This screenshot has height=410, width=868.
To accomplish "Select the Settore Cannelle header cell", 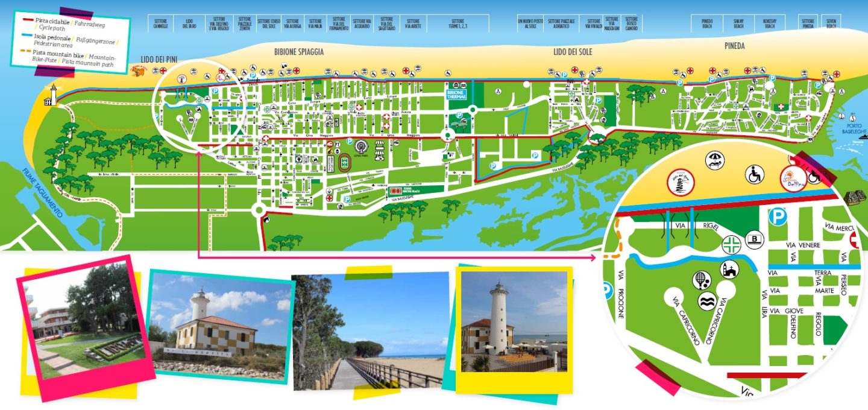I will pyautogui.click(x=160, y=24).
